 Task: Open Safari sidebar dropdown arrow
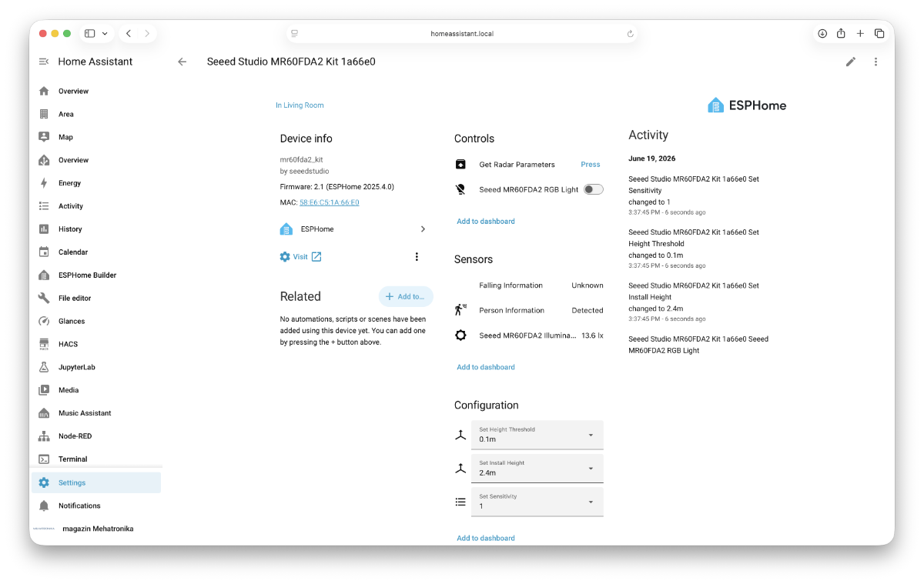105,33
